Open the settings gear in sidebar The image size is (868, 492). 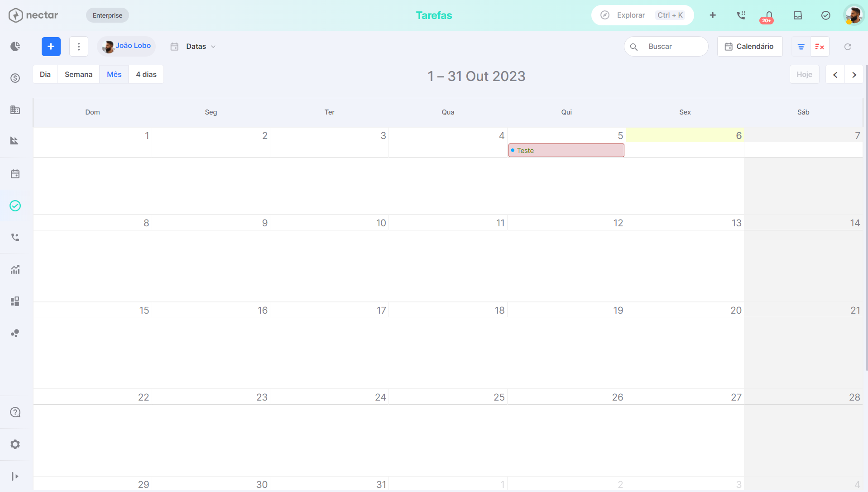click(x=15, y=444)
